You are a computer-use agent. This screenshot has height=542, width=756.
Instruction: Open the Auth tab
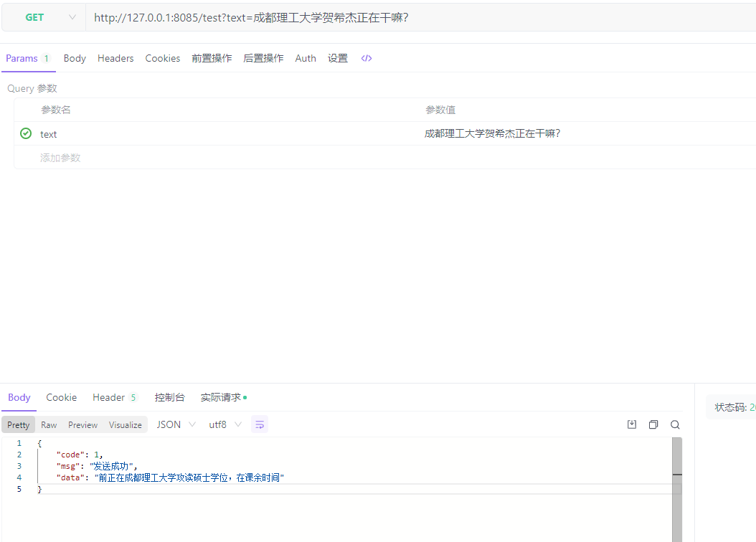coord(306,58)
